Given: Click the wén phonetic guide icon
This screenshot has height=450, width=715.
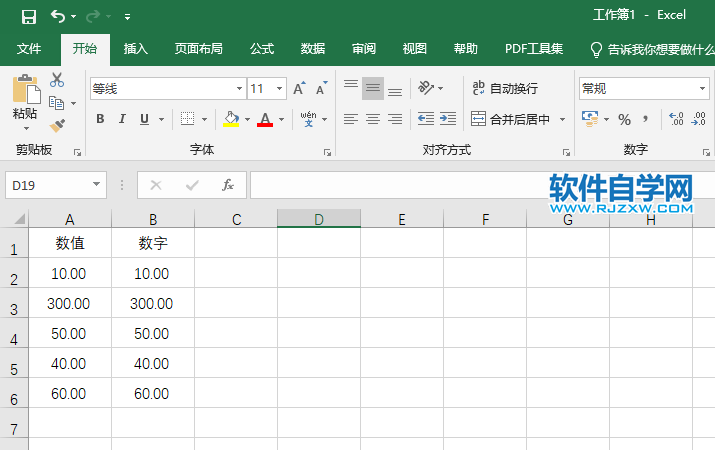Looking at the screenshot, I should coord(308,119).
